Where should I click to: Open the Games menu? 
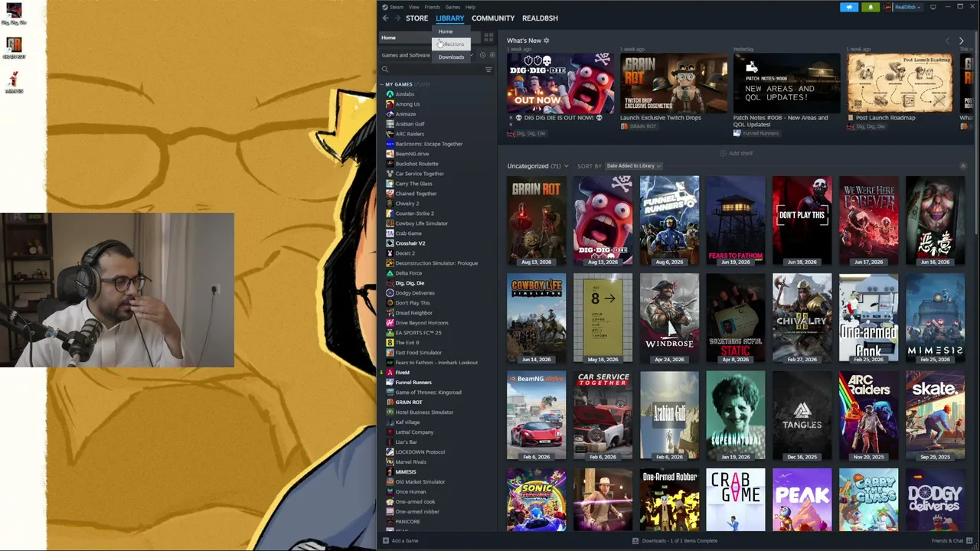[x=452, y=7]
